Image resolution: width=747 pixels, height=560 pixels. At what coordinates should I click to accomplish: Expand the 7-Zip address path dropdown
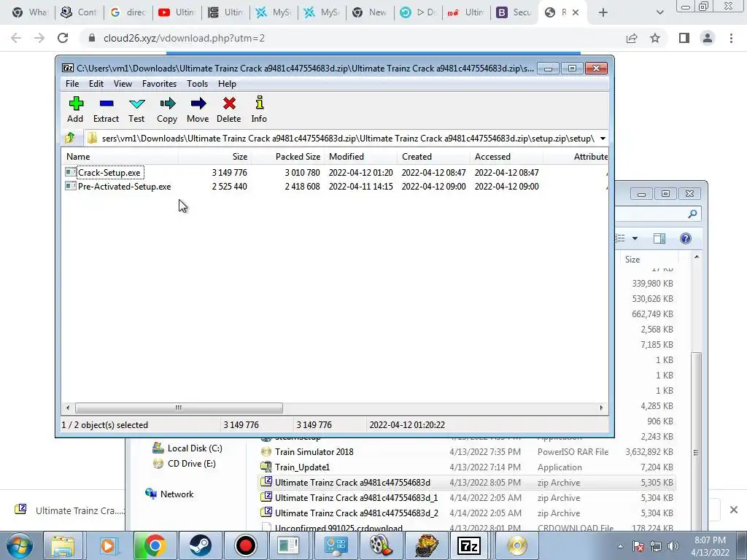[603, 139]
